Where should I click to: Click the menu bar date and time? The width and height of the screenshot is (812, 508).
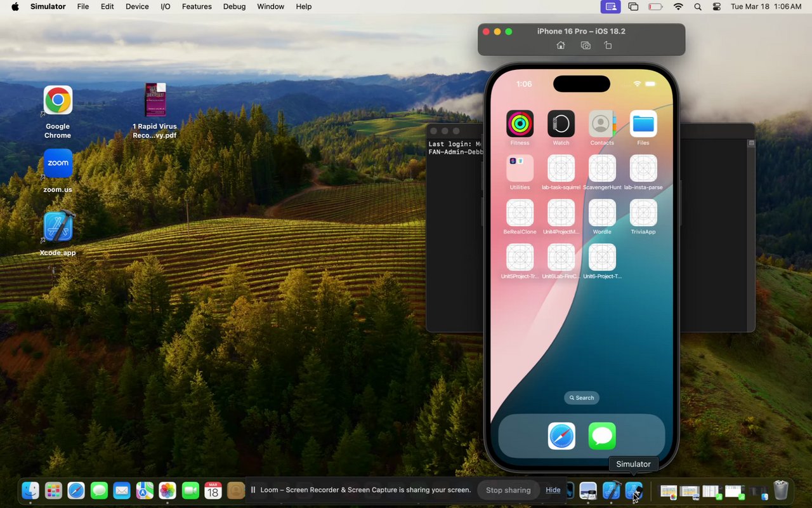click(x=766, y=6)
